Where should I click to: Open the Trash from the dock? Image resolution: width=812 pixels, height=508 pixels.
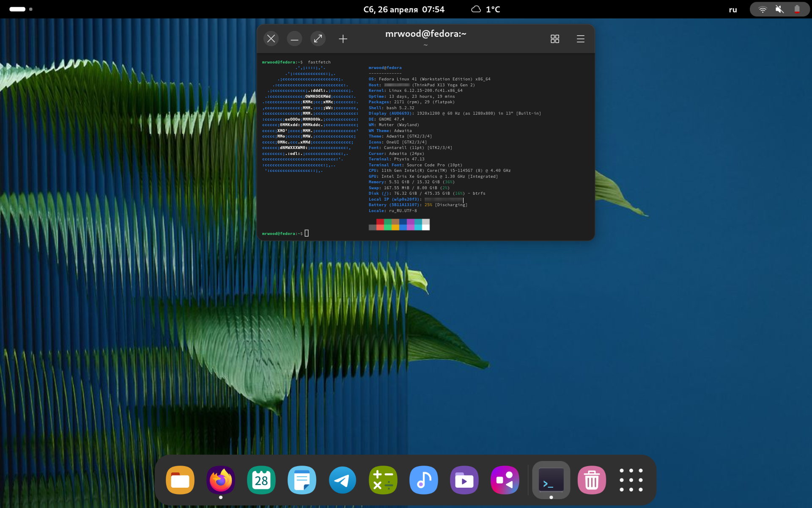click(x=592, y=480)
